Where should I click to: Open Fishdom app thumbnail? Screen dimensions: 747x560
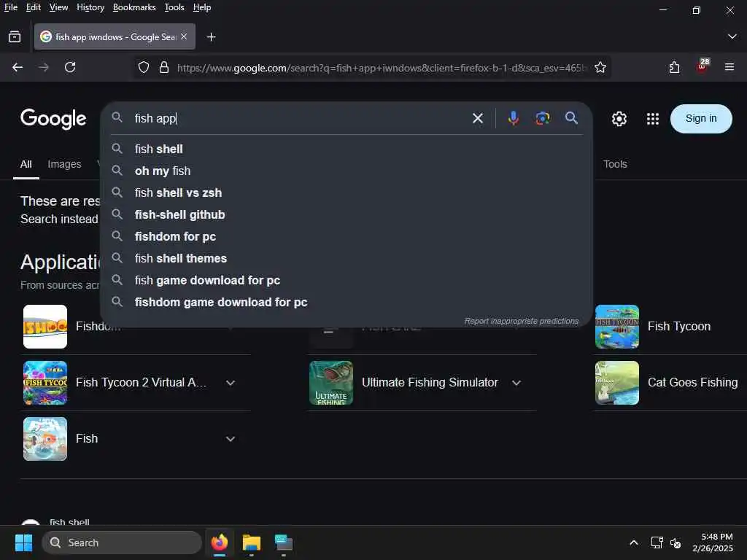(x=45, y=327)
